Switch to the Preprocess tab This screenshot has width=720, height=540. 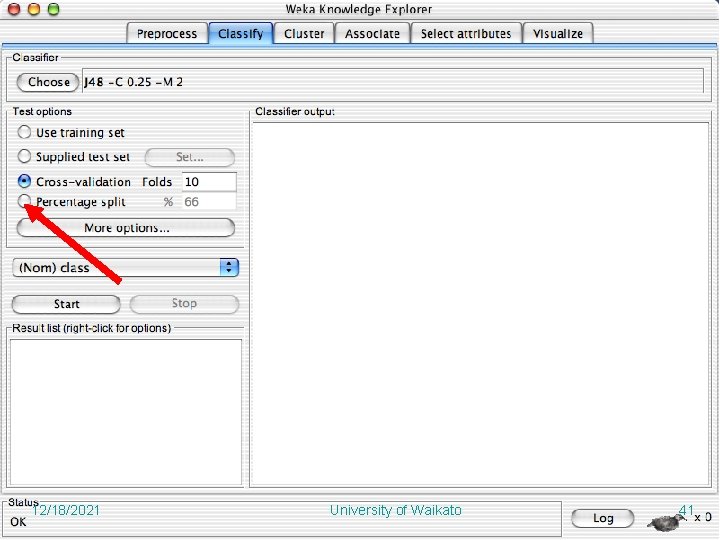167,34
